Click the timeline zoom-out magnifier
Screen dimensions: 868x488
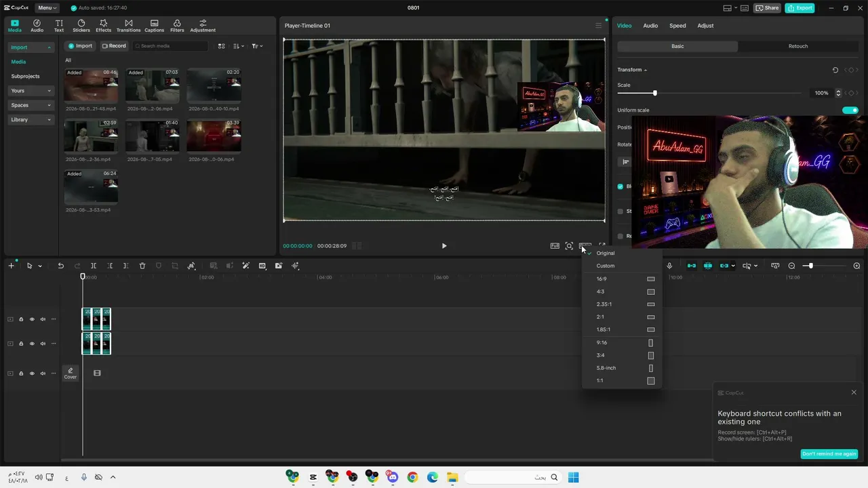(791, 266)
